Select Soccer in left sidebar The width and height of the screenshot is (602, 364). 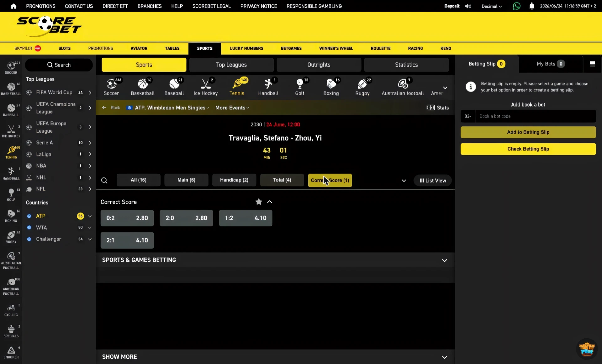[11, 68]
